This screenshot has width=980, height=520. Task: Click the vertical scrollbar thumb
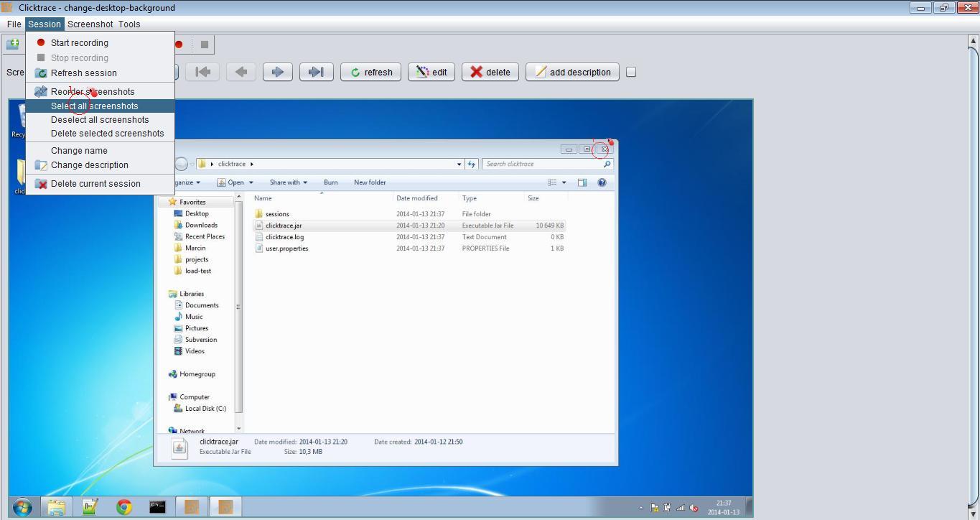pos(974,277)
